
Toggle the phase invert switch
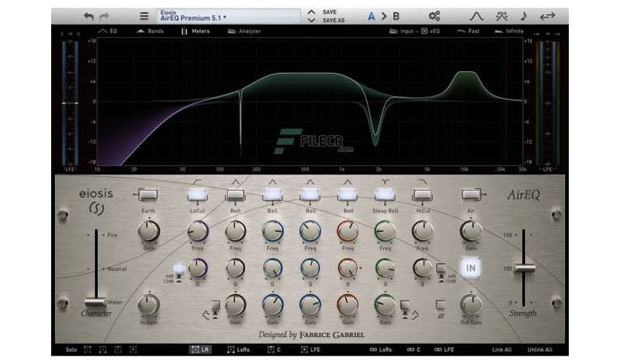(440, 307)
